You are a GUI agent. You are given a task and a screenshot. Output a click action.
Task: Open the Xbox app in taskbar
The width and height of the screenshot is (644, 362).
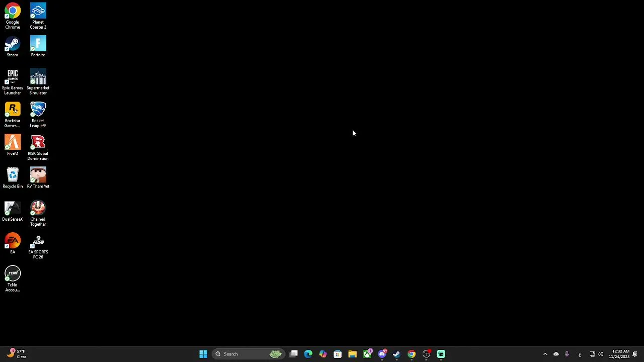pyautogui.click(x=367, y=354)
